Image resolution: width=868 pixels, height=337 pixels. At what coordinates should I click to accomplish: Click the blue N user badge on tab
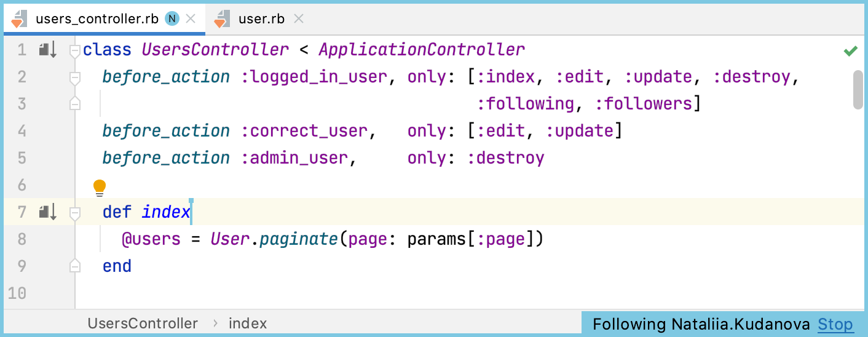[172, 19]
